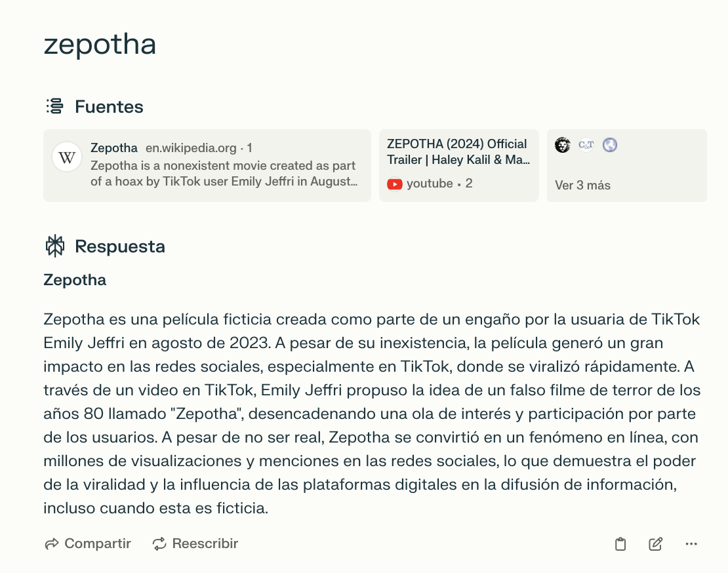Image resolution: width=728 pixels, height=573 pixels.
Task: Click the copy-to-clipboard icon below the response
Action: tap(620, 543)
